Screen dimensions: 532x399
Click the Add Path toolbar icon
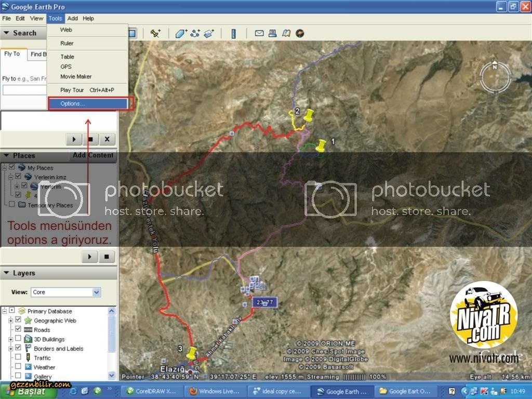coord(195,33)
